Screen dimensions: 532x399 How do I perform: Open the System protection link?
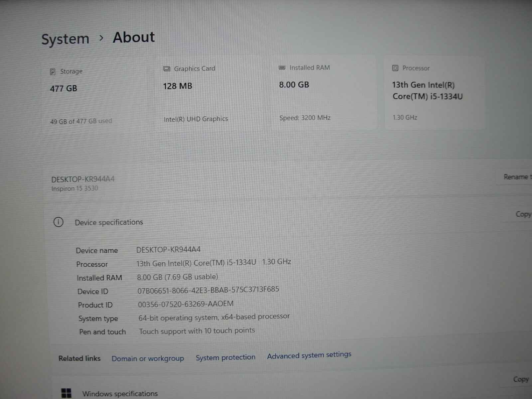[225, 357]
